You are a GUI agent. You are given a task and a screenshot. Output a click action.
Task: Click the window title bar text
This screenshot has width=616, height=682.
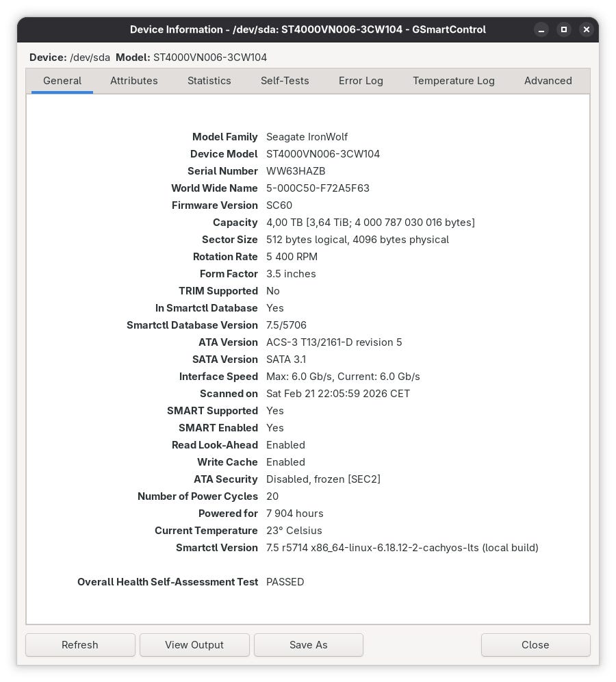(307, 29)
